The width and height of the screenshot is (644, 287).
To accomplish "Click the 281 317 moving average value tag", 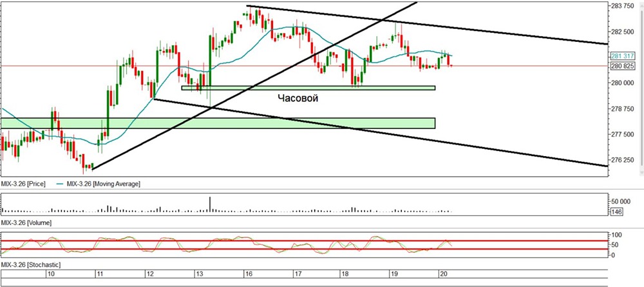I will tap(623, 56).
